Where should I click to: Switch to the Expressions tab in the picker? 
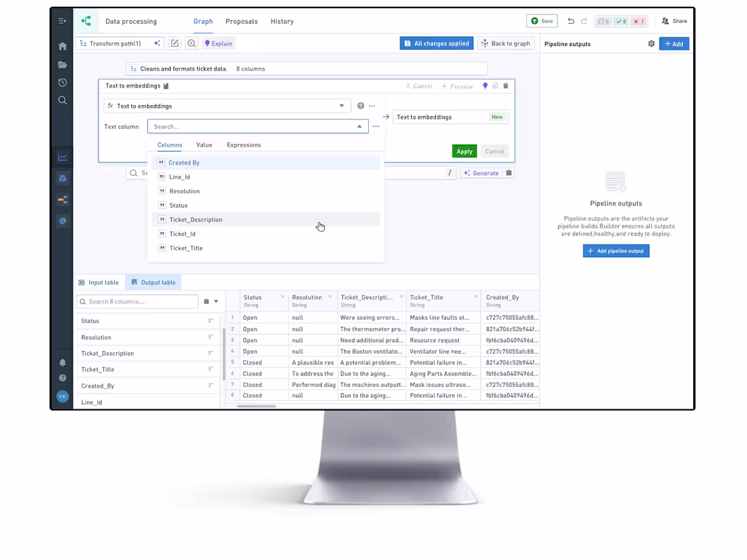(x=243, y=145)
